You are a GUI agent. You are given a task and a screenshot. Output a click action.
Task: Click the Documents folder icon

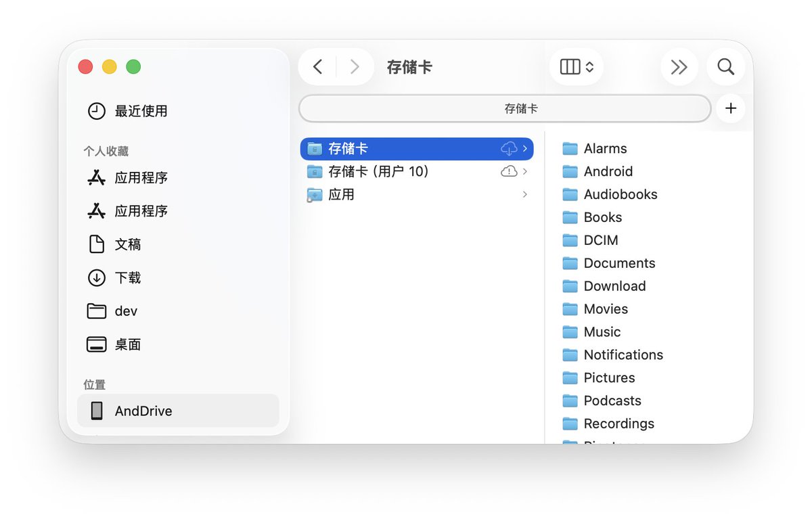click(570, 263)
